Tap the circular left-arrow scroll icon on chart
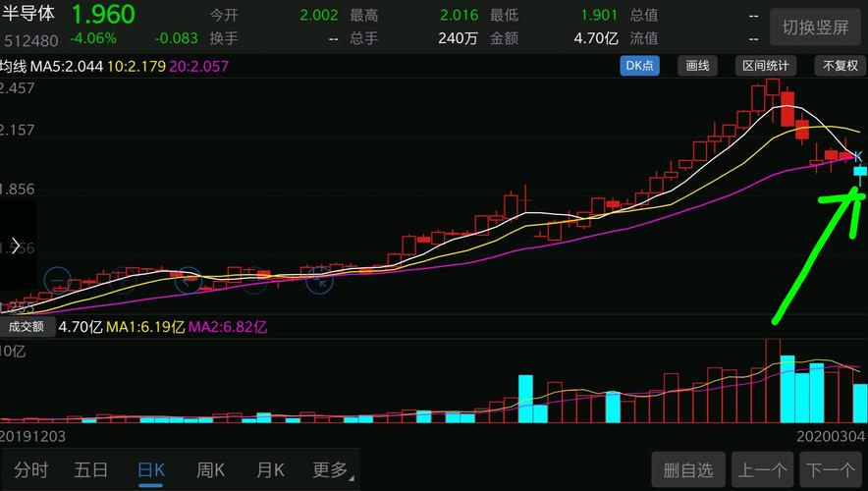Screen dimensions: 868x491 (x=189, y=281)
